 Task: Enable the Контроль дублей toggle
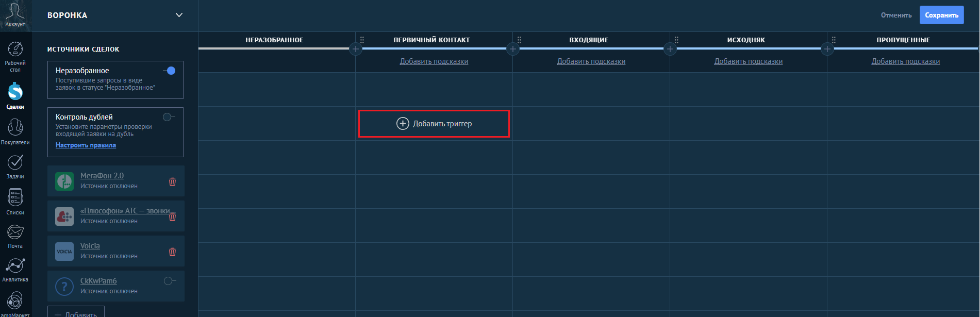169,117
